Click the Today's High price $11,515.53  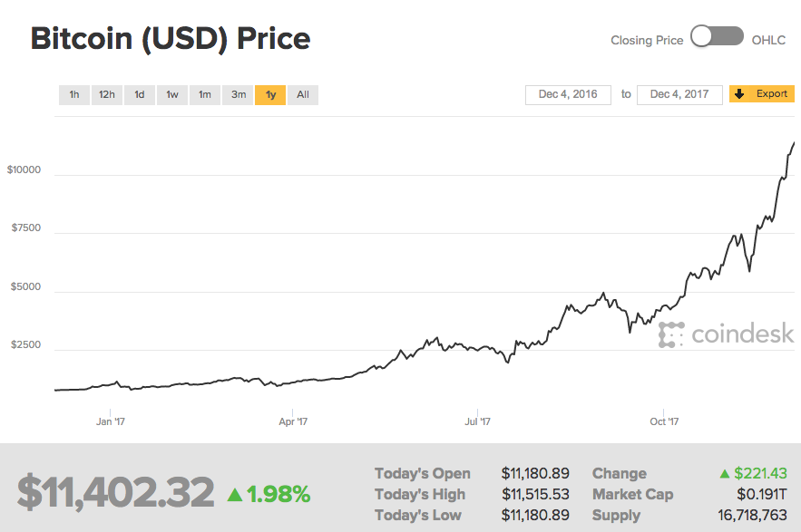[x=536, y=494]
